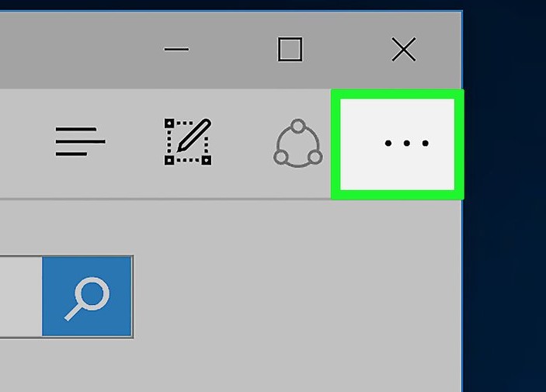The height and width of the screenshot is (392, 546).
Task: Click the empty gray page area
Action: (x=296, y=296)
